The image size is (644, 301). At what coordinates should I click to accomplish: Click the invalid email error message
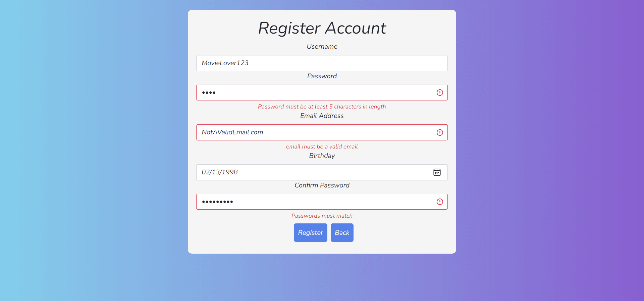[x=322, y=147]
